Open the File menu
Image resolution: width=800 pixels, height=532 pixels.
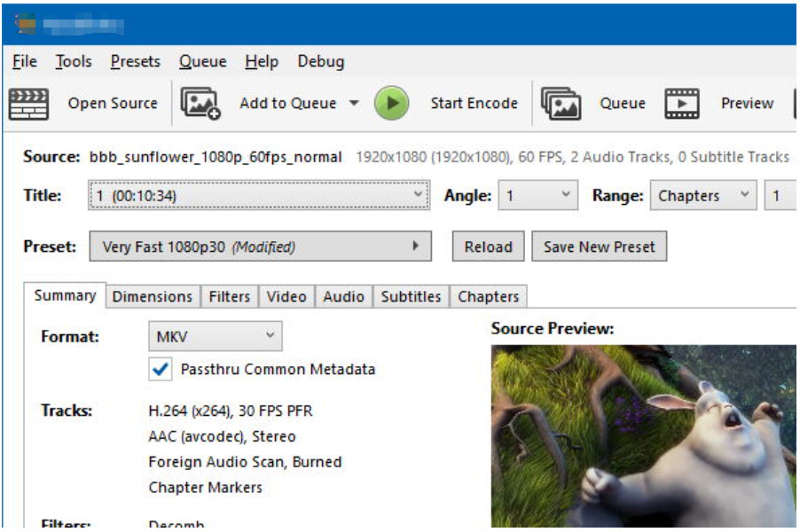pos(25,61)
